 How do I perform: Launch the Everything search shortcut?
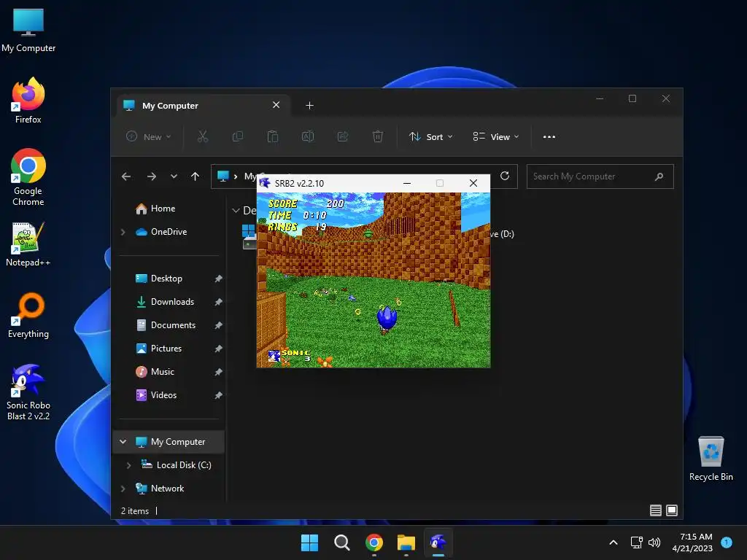[x=28, y=315]
